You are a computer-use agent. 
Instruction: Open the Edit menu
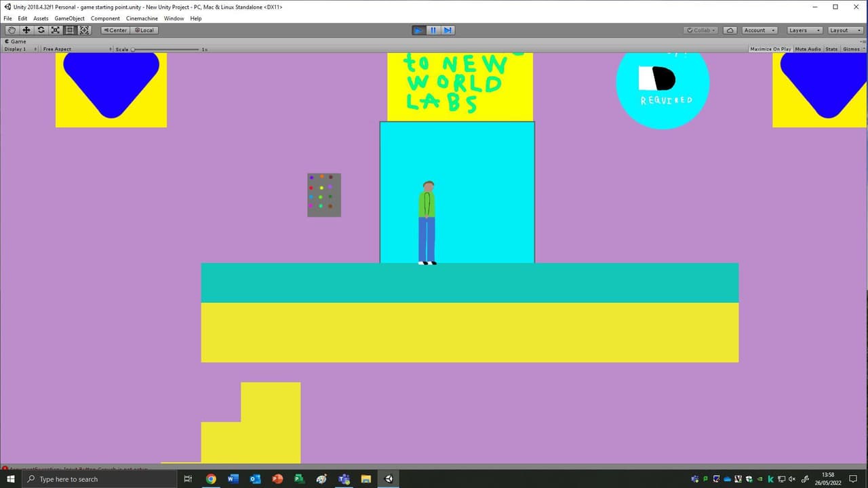click(x=23, y=18)
